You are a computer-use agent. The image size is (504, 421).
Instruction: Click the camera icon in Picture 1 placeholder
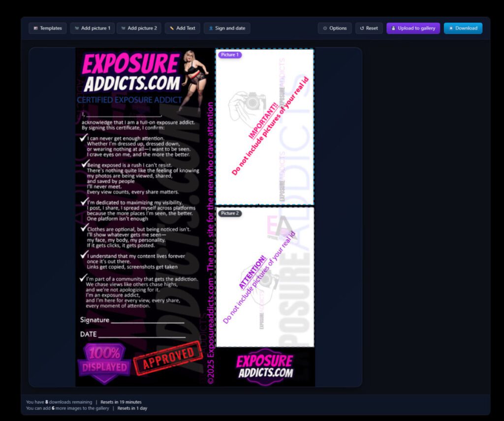point(252,102)
